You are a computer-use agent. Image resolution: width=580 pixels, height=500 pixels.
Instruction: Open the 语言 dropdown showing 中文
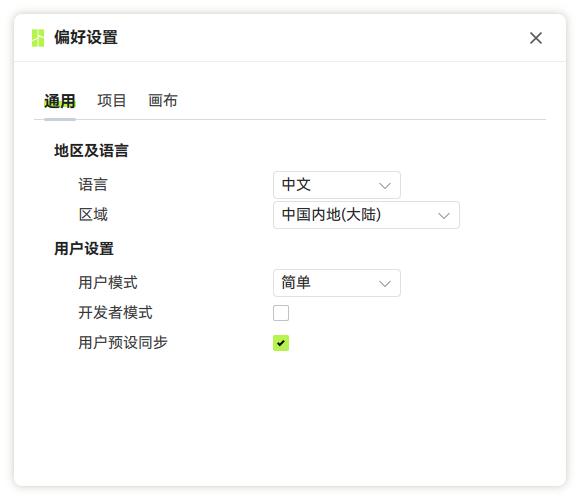(337, 185)
